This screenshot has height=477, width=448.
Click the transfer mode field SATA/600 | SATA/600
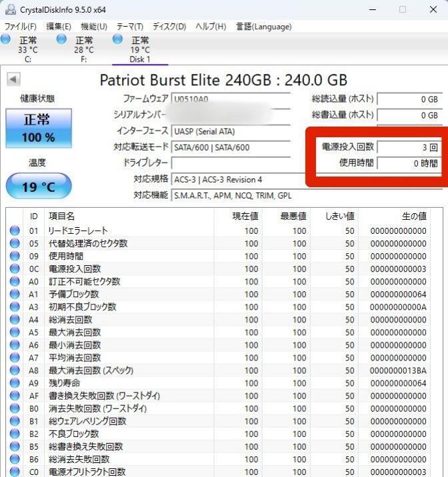[x=231, y=147]
